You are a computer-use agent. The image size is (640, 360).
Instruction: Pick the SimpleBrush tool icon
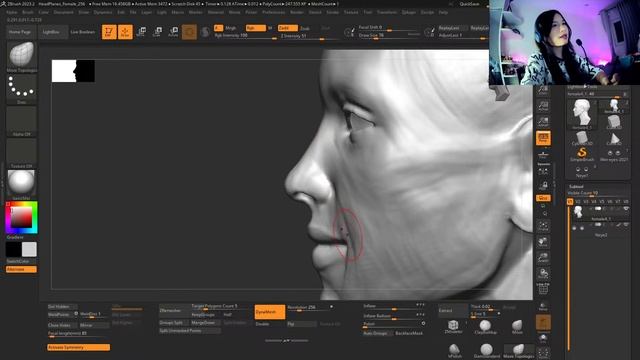582,154
